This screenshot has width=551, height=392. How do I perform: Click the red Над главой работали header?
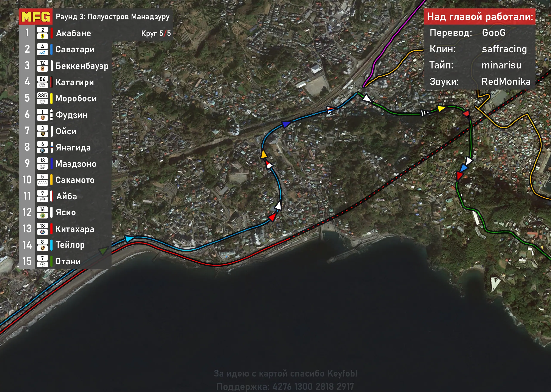coord(480,17)
